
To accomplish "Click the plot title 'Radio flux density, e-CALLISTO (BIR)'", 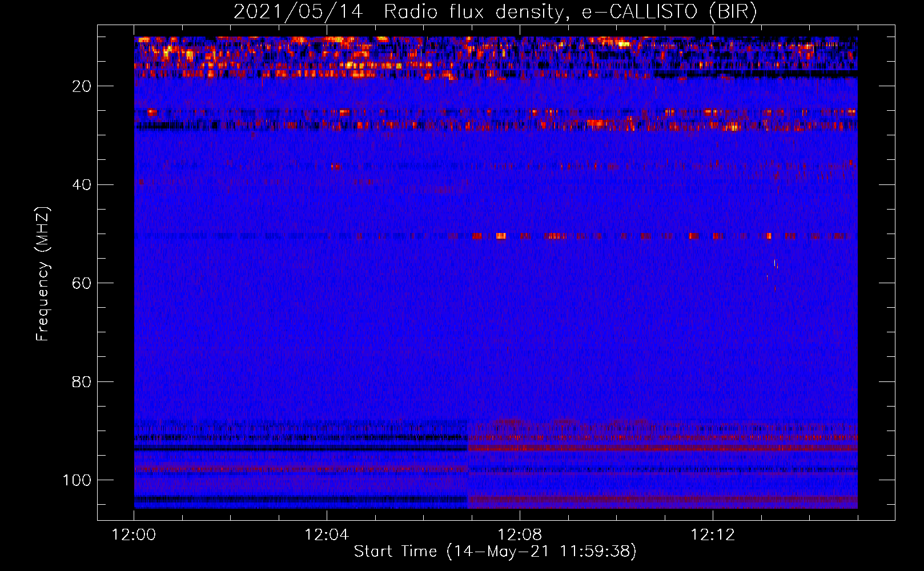I will (x=570, y=11).
